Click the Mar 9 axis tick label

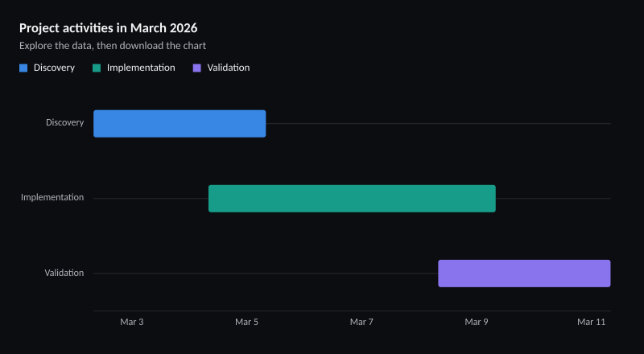click(477, 322)
